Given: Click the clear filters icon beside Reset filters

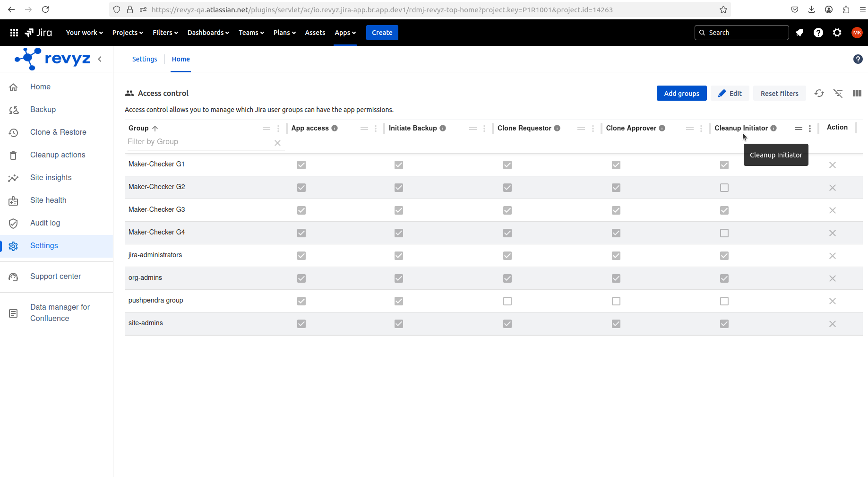Looking at the screenshot, I should point(838,94).
